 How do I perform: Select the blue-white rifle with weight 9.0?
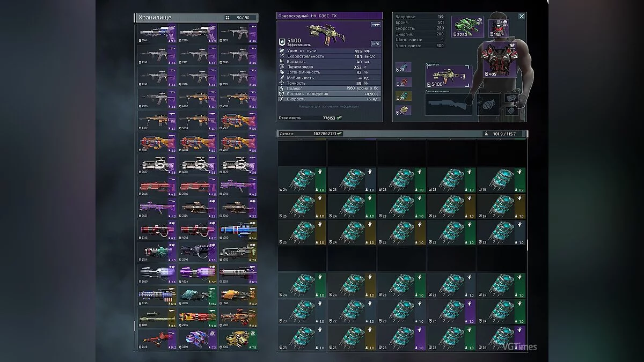pyautogui.click(x=157, y=34)
